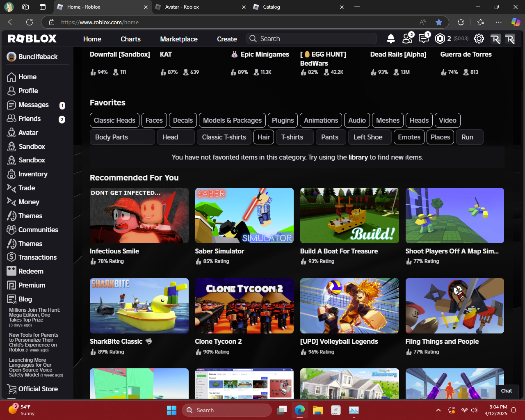
Task: Go back using the browser back arrow
Action: (11, 22)
